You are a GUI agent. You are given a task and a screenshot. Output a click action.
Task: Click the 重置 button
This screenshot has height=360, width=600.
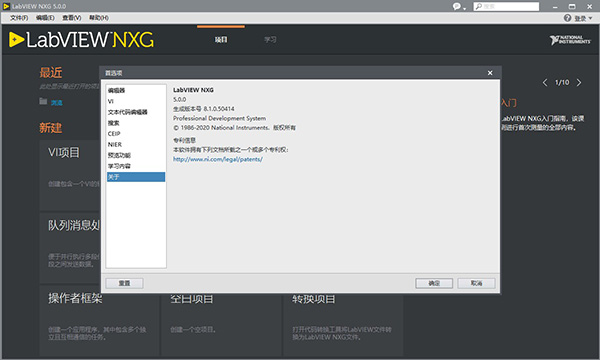[x=124, y=283]
